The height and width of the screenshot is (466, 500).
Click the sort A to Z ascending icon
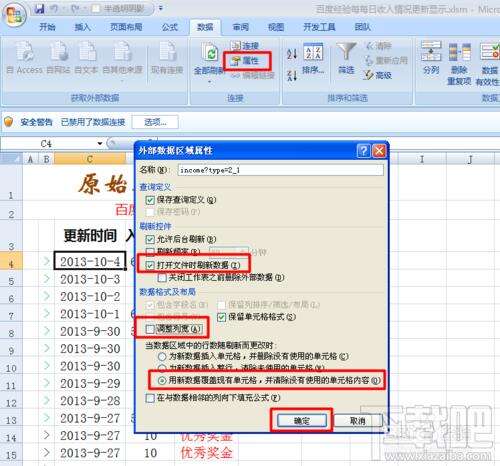click(292, 54)
